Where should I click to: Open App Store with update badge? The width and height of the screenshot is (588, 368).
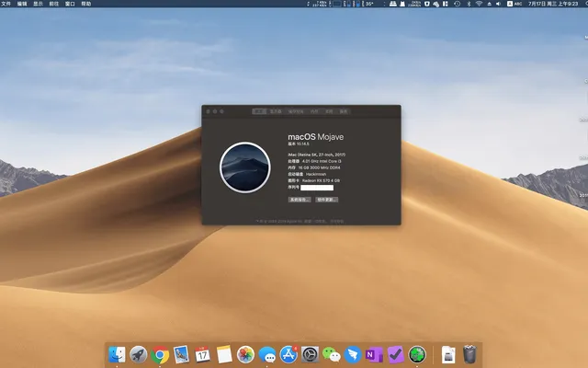288,354
